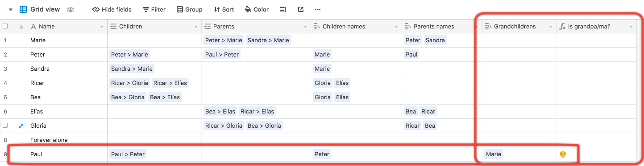This screenshot has height=166, width=644.
Task: Open the Parents names column dropdown arrow
Action: click(x=476, y=27)
